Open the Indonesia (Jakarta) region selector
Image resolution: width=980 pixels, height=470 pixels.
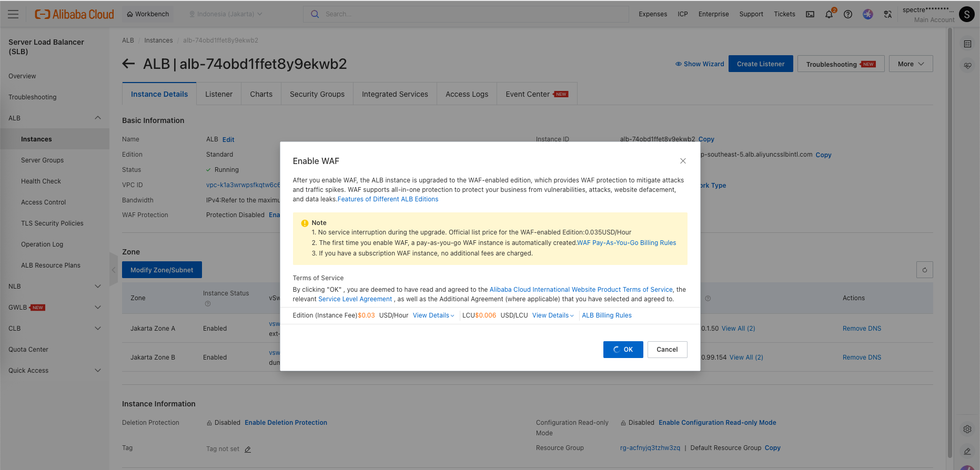click(x=226, y=14)
